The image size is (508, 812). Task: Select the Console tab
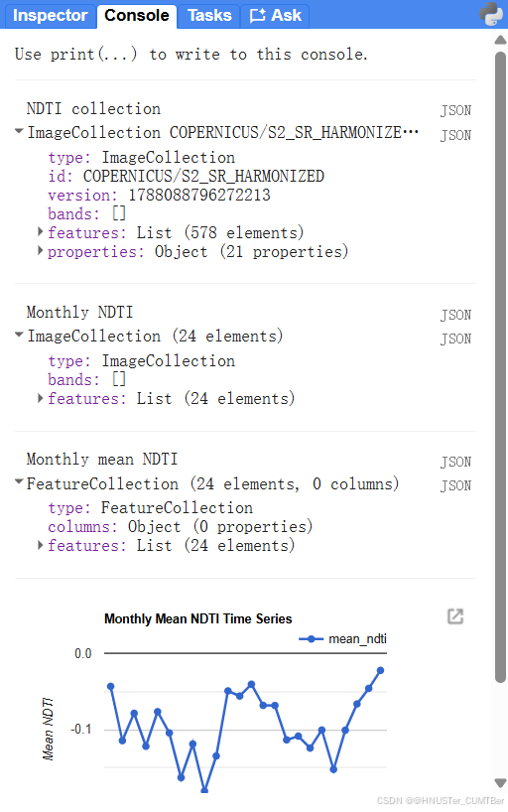pos(137,16)
